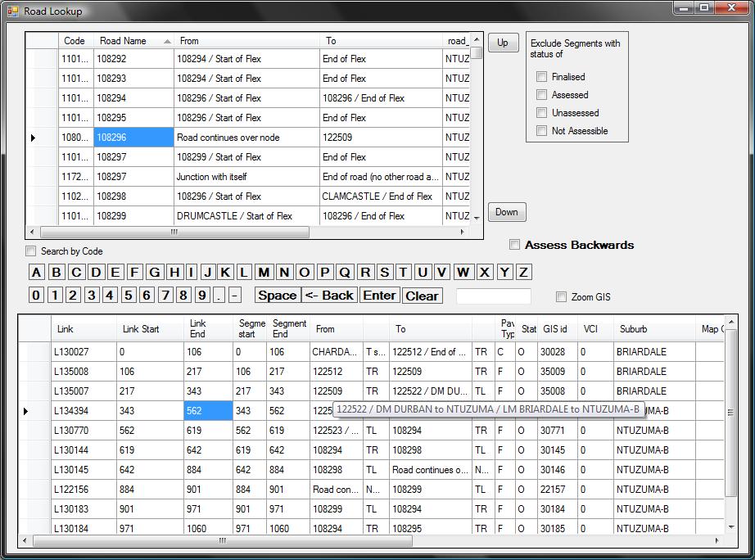The width and height of the screenshot is (755, 560).
Task: Click the Down button
Action: [507, 212]
